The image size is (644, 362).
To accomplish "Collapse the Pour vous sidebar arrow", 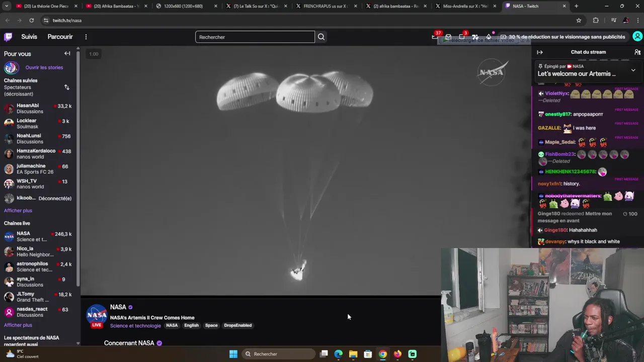I will coord(67,53).
